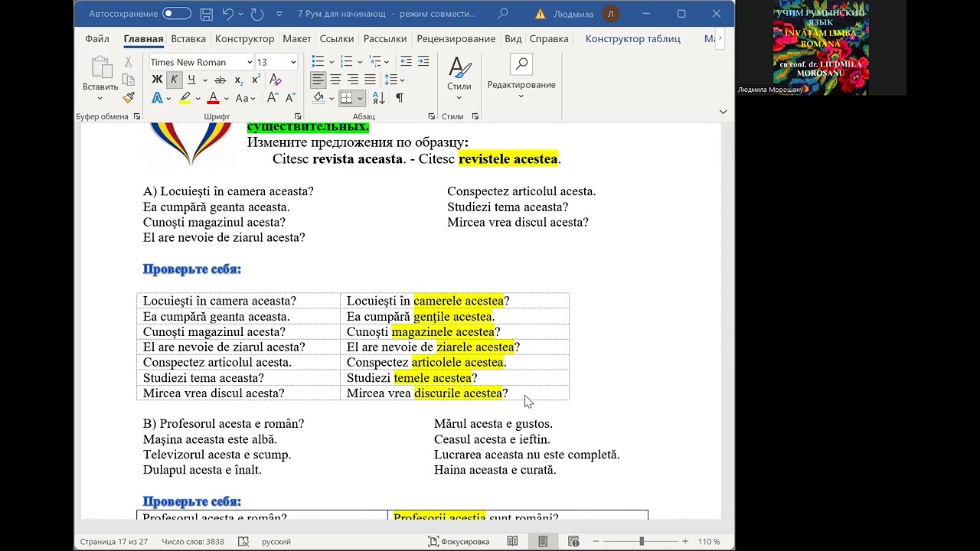Viewport: 980px width, 551px height.
Task: Redo the last action
Action: 257,14
